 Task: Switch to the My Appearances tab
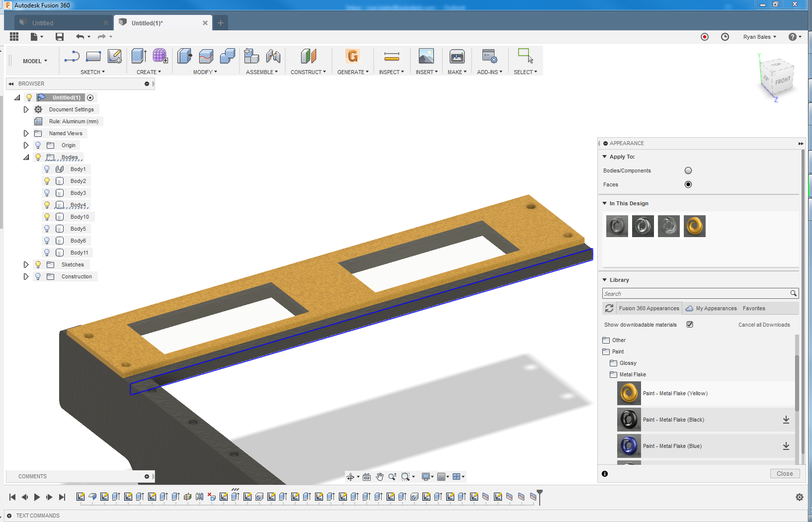pos(716,308)
